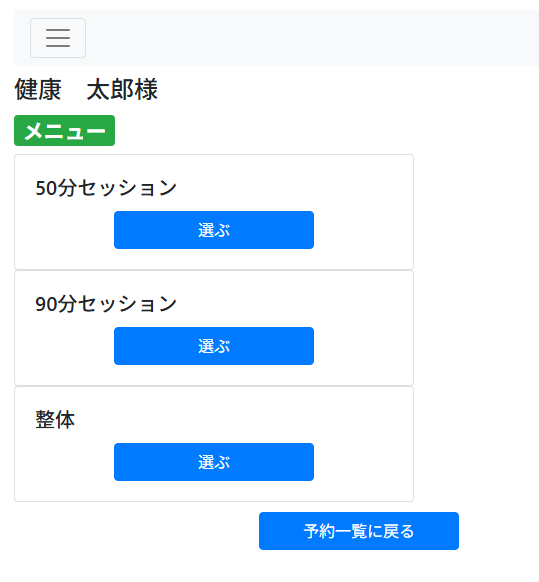Open the hamburger navigation menu
This screenshot has height=582, width=539.
[58, 38]
